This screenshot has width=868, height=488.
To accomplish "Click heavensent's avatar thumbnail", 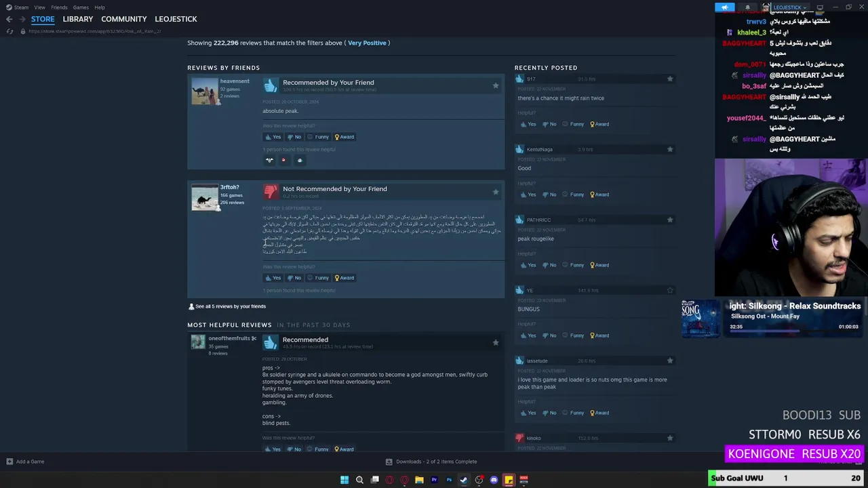I will pos(205,91).
